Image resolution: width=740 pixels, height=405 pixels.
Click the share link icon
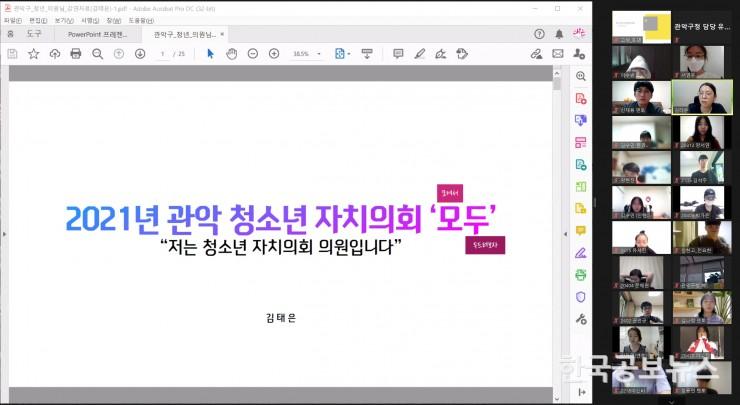(536, 54)
